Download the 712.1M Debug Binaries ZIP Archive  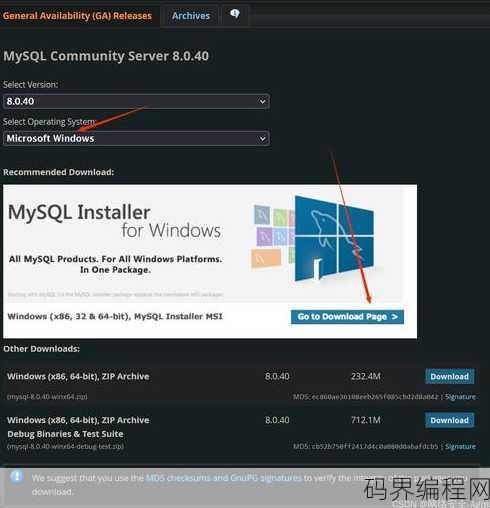(449, 420)
